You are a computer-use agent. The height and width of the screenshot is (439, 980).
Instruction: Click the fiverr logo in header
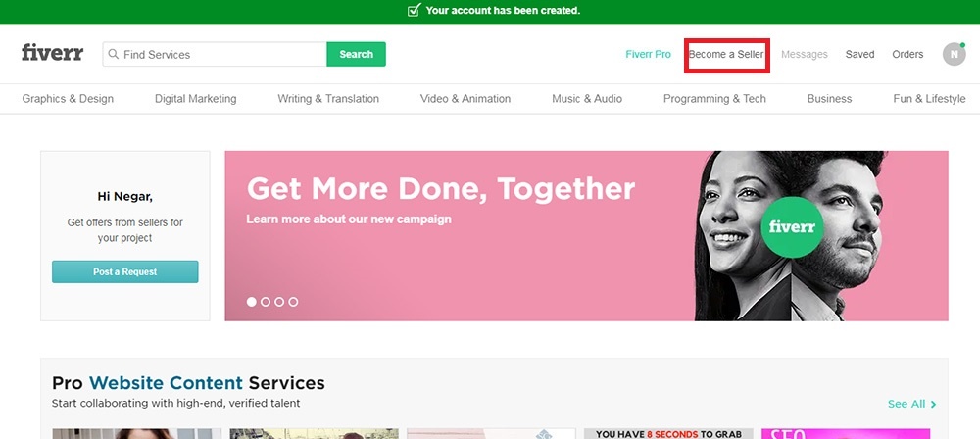53,53
